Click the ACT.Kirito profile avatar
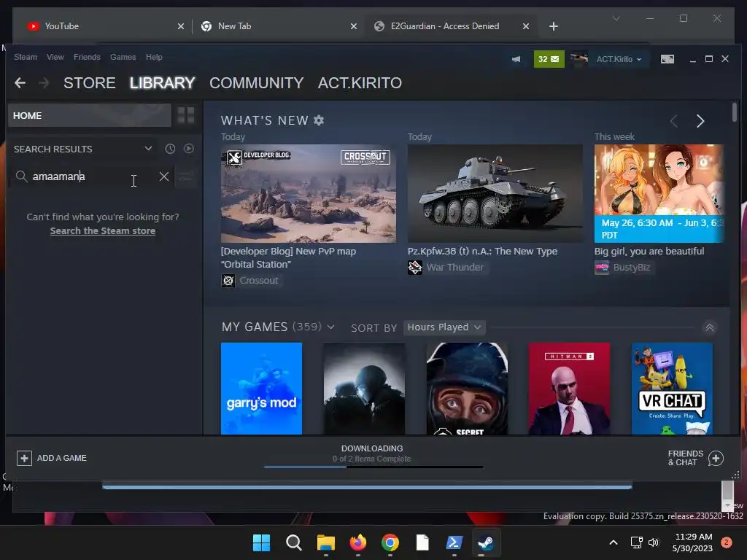This screenshot has height=560, width=747. click(x=578, y=59)
